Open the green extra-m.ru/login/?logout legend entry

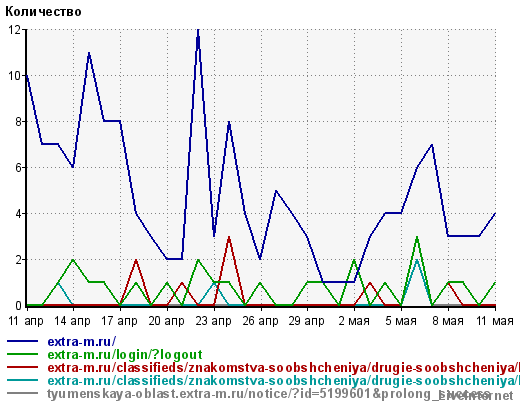[125, 355]
